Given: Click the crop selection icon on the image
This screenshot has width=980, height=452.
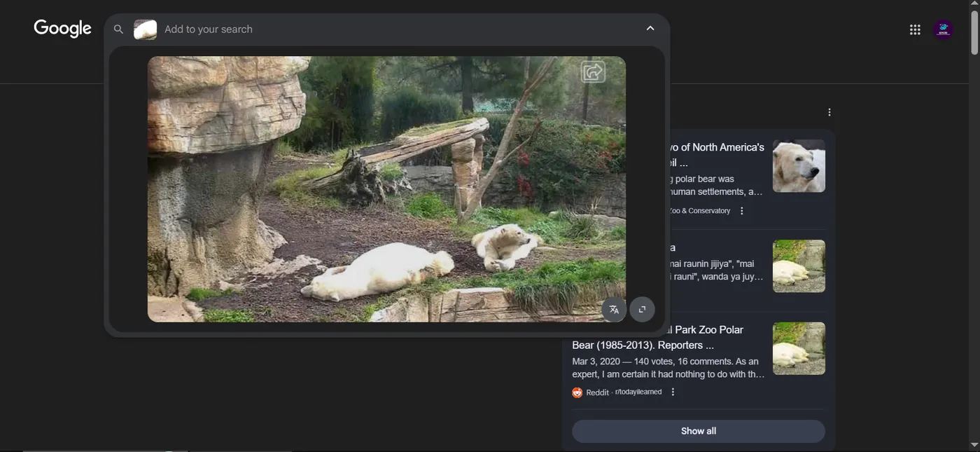Looking at the screenshot, I should [x=642, y=309].
